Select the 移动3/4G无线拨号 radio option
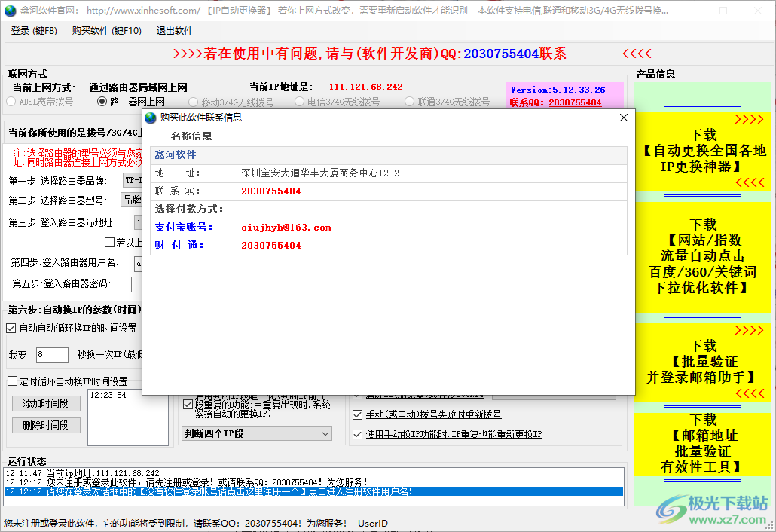This screenshot has width=776, height=532. pyautogui.click(x=231, y=102)
